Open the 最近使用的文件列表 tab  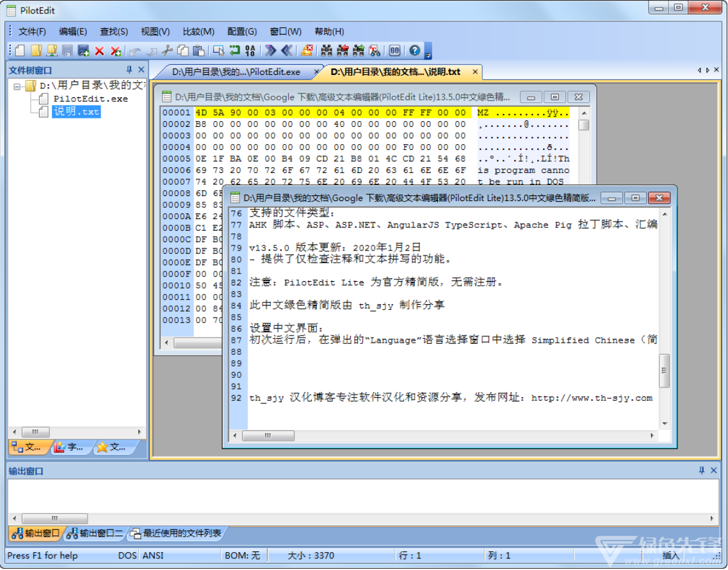[176, 533]
